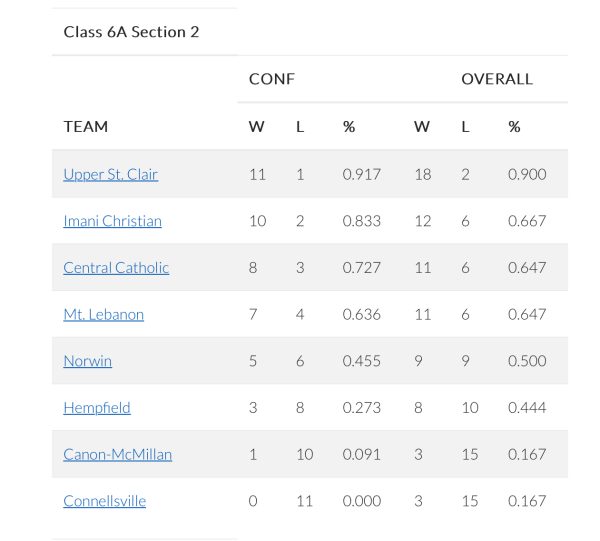Go to the Connellsville team page
Screen dimensions: 600x541
[x=104, y=501]
